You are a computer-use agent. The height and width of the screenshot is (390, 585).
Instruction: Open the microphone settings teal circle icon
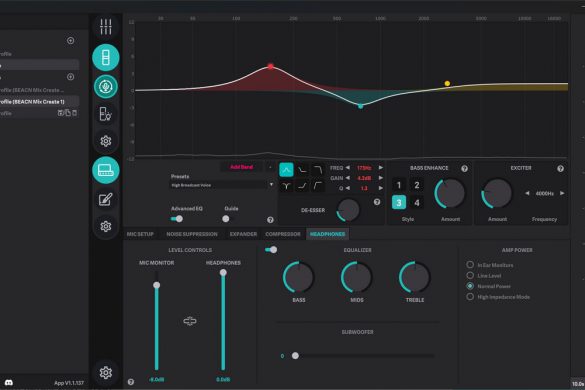pos(106,86)
